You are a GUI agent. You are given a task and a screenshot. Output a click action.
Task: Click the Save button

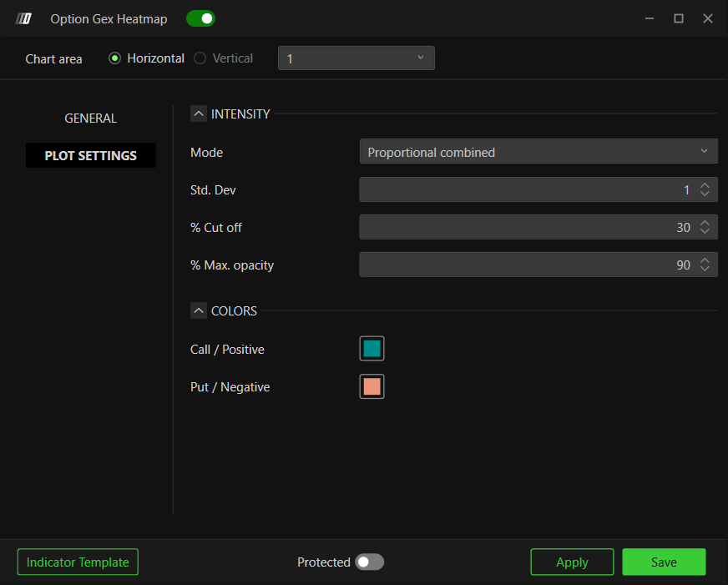tap(664, 562)
